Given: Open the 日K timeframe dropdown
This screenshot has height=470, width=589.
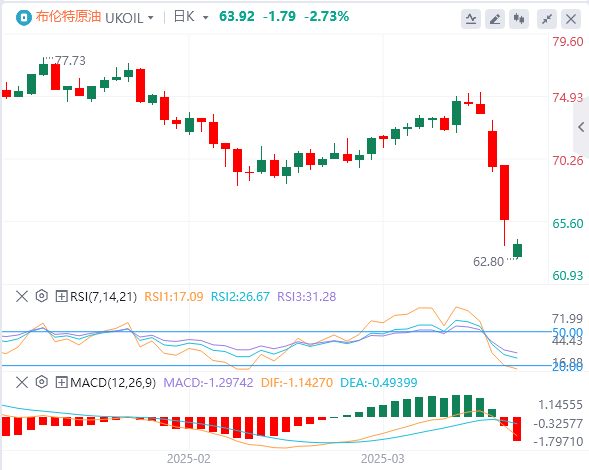Looking at the screenshot, I should coord(205,18).
